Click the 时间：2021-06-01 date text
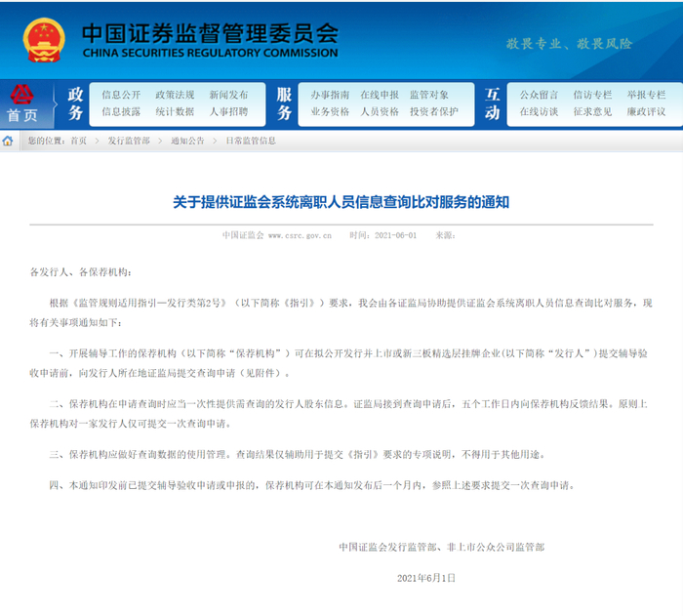Image resolution: width=683 pixels, height=616 pixels. tap(382, 235)
